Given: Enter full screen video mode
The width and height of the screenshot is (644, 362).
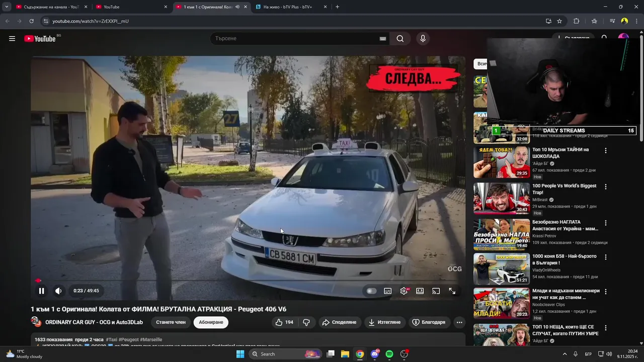Looking at the screenshot, I should pos(452,291).
